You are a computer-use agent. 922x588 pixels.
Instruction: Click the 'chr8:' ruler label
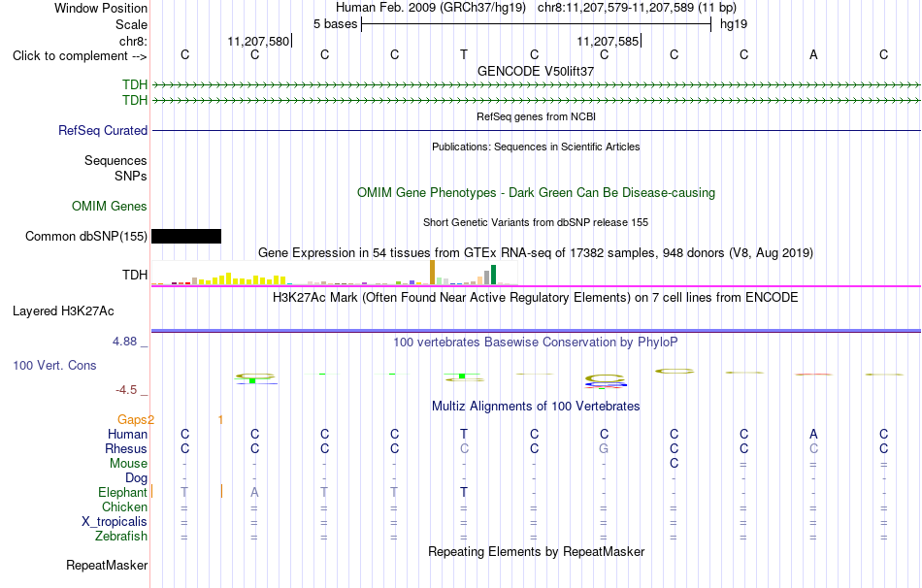[133, 41]
